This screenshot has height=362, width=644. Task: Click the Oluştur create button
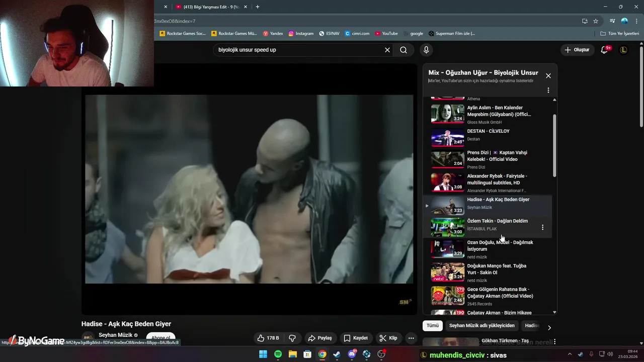coord(577,50)
